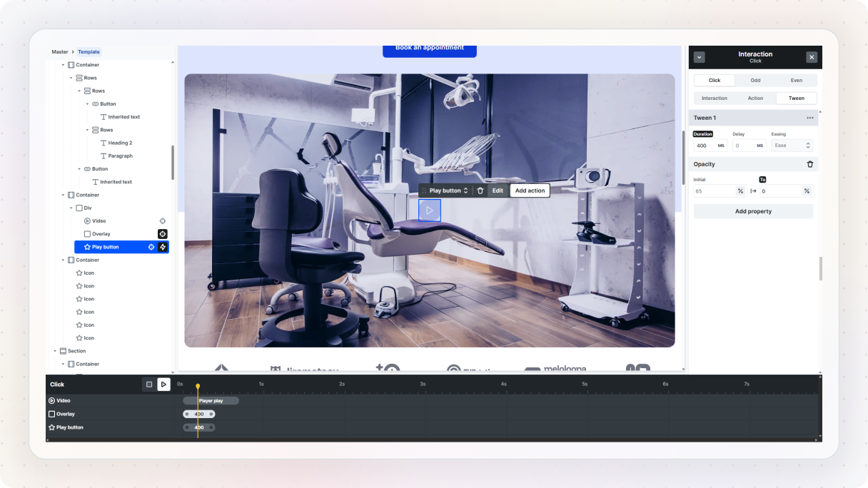The width and height of the screenshot is (868, 488).
Task: Select the 400 tween bar on the Play button track
Action: (199, 427)
